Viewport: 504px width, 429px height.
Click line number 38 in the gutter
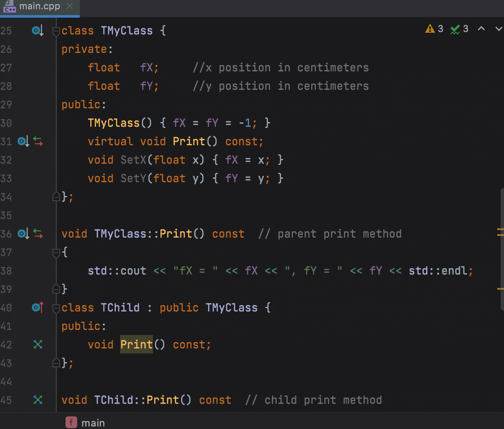click(6, 271)
